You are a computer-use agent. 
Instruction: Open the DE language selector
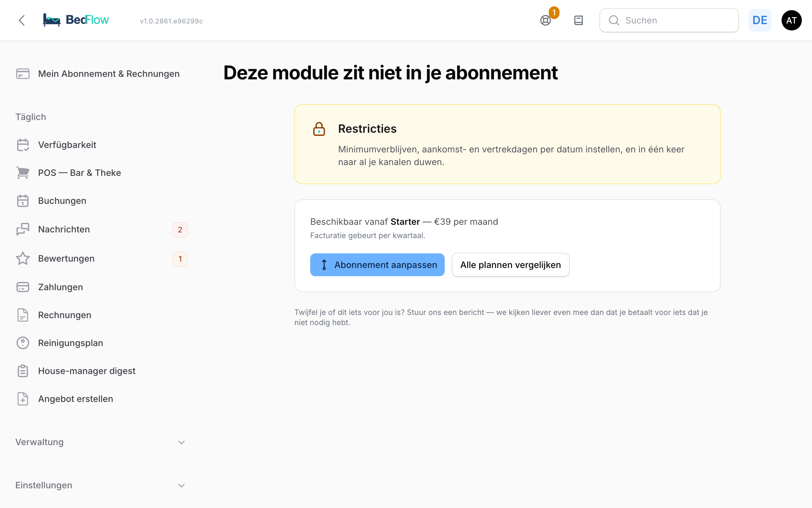pyautogui.click(x=760, y=21)
